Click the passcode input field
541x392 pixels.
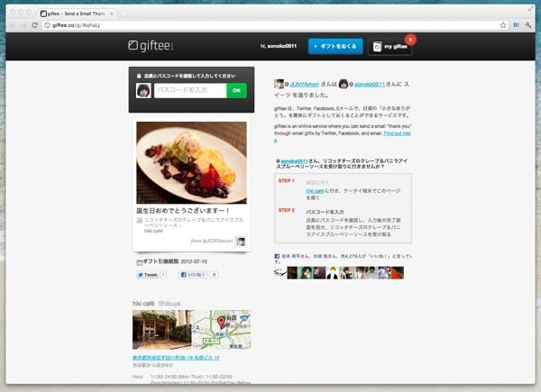click(188, 90)
